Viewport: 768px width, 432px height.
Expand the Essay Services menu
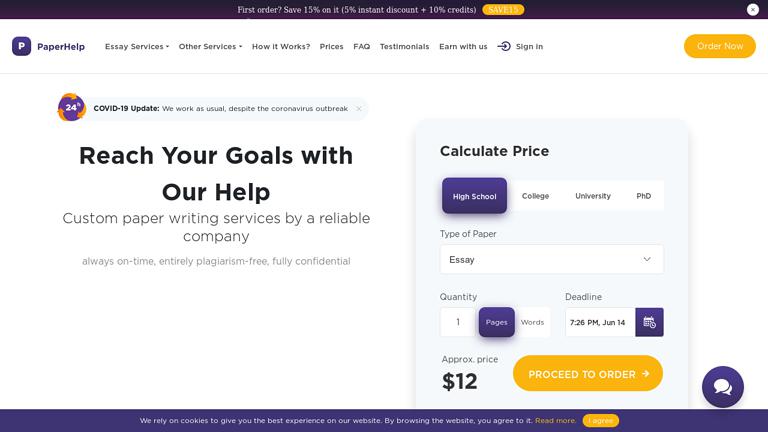[x=137, y=46]
